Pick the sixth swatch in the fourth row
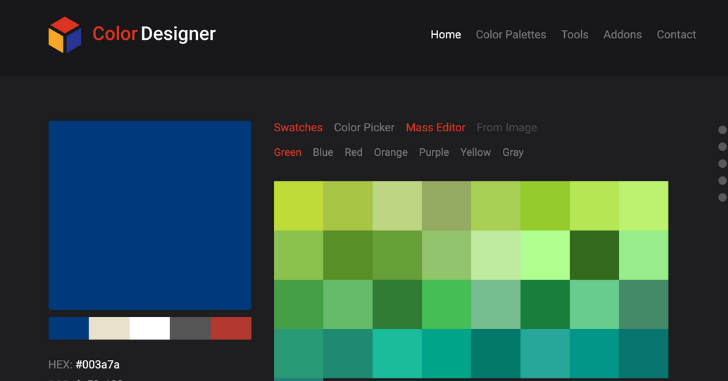 [545, 354]
